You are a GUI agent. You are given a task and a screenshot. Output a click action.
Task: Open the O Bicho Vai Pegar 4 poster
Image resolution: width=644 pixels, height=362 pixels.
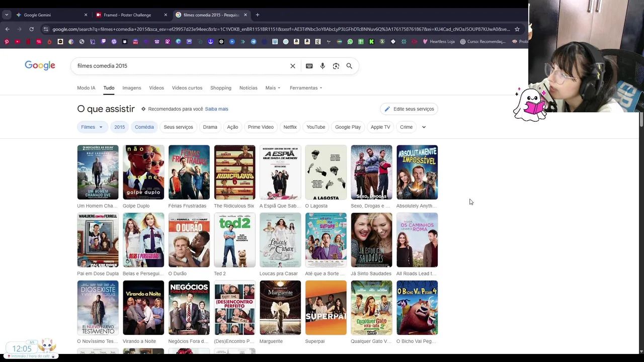(417, 308)
